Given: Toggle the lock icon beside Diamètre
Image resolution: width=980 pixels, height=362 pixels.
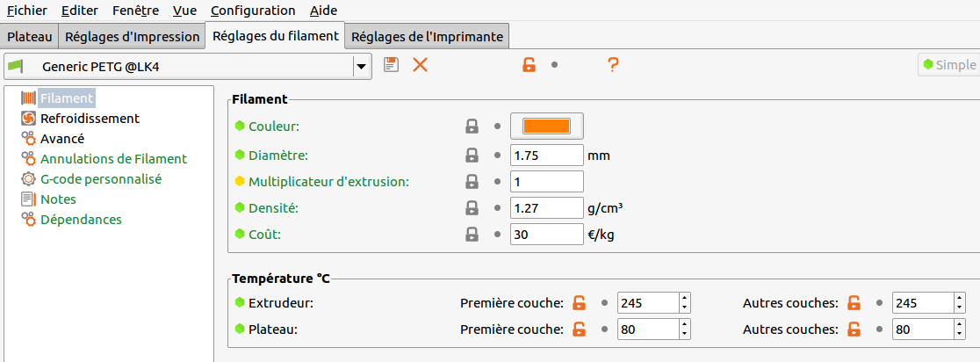Looking at the screenshot, I should (472, 155).
